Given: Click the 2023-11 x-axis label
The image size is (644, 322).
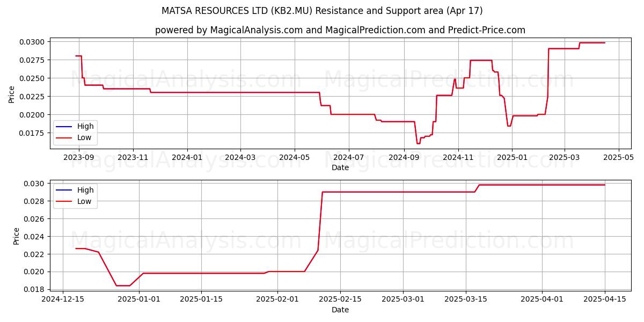Looking at the screenshot, I should tap(133, 157).
